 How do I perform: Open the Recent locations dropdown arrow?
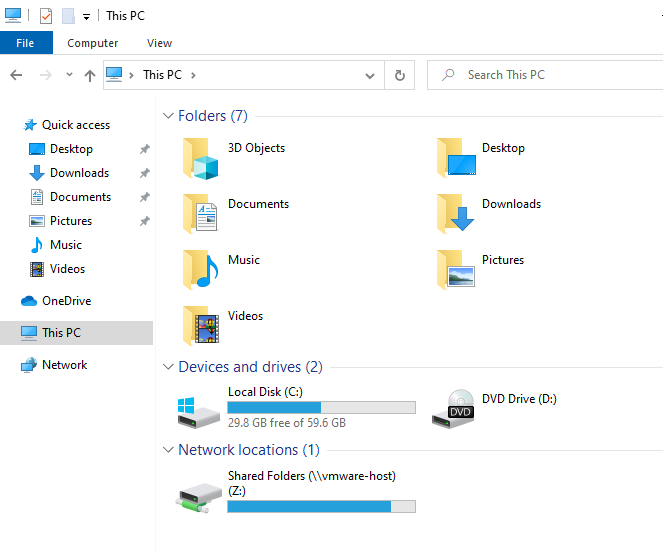(69, 75)
